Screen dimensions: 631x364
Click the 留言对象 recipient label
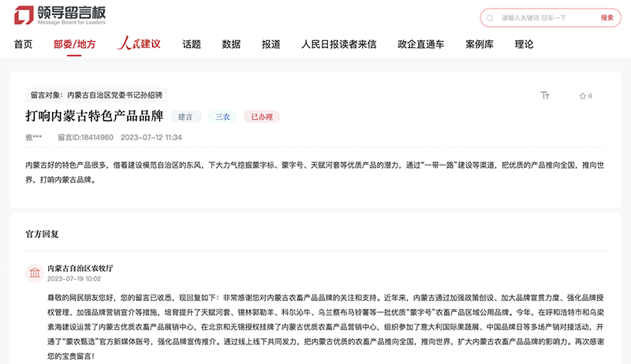tap(96, 95)
